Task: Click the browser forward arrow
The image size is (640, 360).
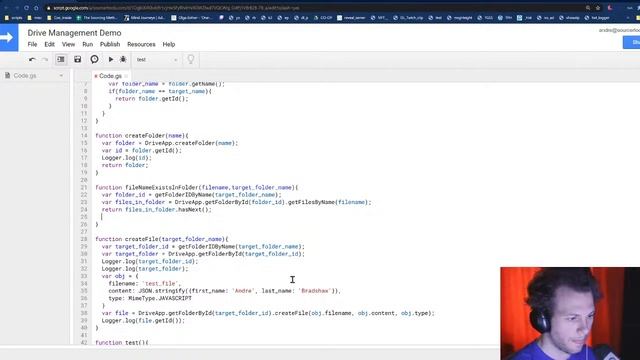Action: 16,8
